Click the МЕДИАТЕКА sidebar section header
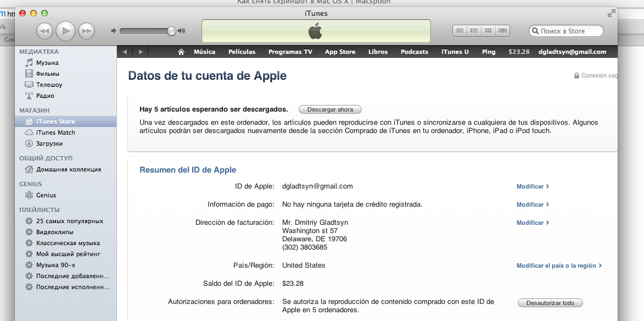The height and width of the screenshot is (321, 644). [x=39, y=52]
